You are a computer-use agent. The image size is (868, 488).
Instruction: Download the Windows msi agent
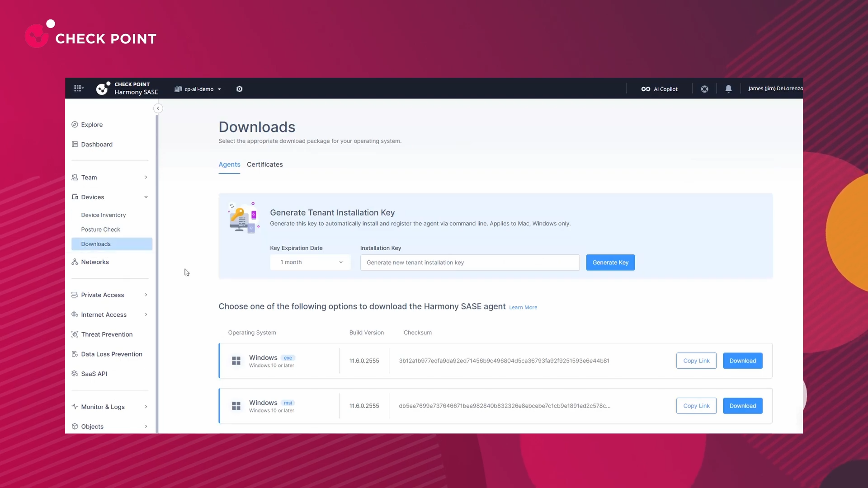click(x=742, y=406)
